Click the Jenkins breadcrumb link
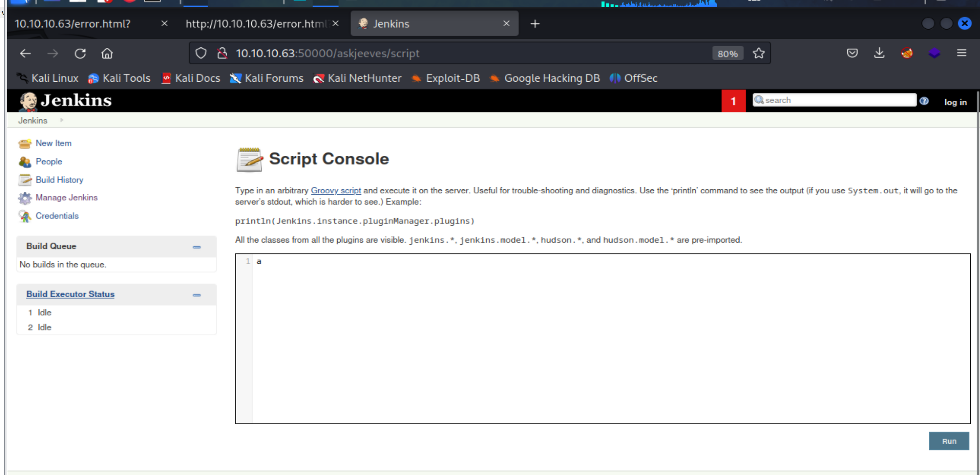The width and height of the screenshot is (980, 475). [33, 121]
